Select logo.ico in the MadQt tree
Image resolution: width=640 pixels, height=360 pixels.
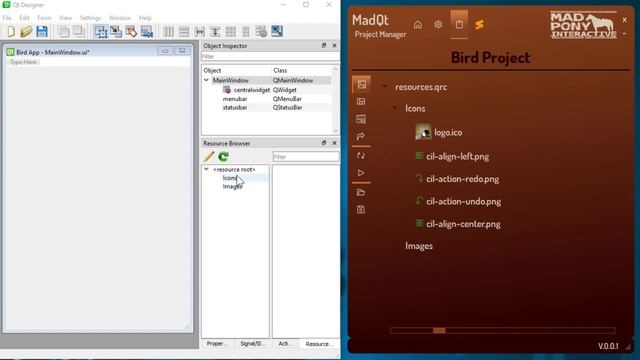click(448, 132)
